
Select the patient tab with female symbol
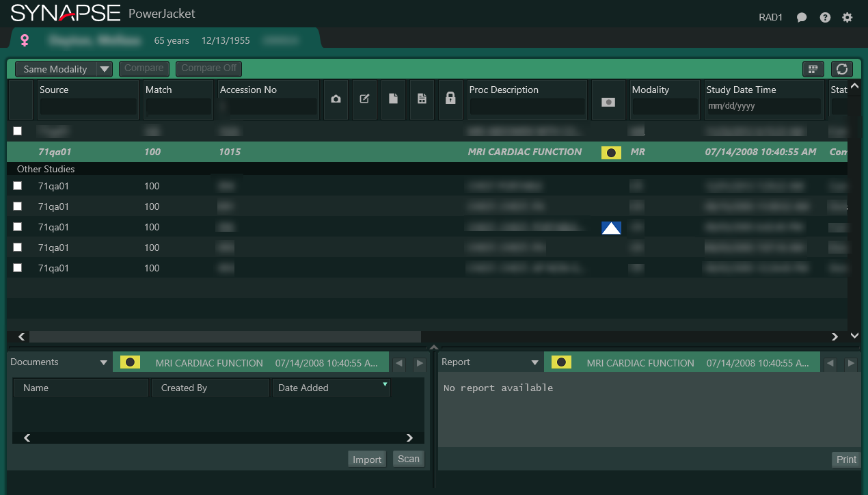164,40
